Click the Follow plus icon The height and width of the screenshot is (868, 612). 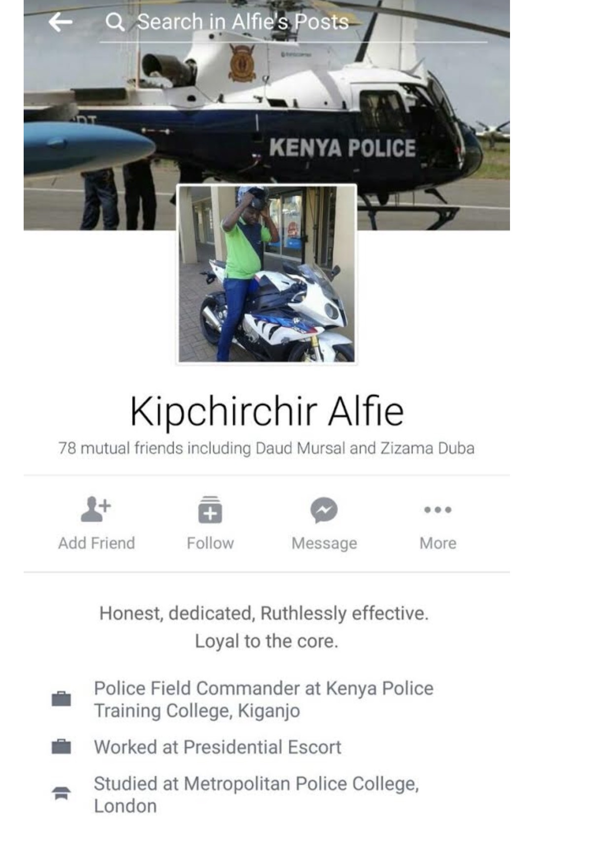(x=210, y=510)
